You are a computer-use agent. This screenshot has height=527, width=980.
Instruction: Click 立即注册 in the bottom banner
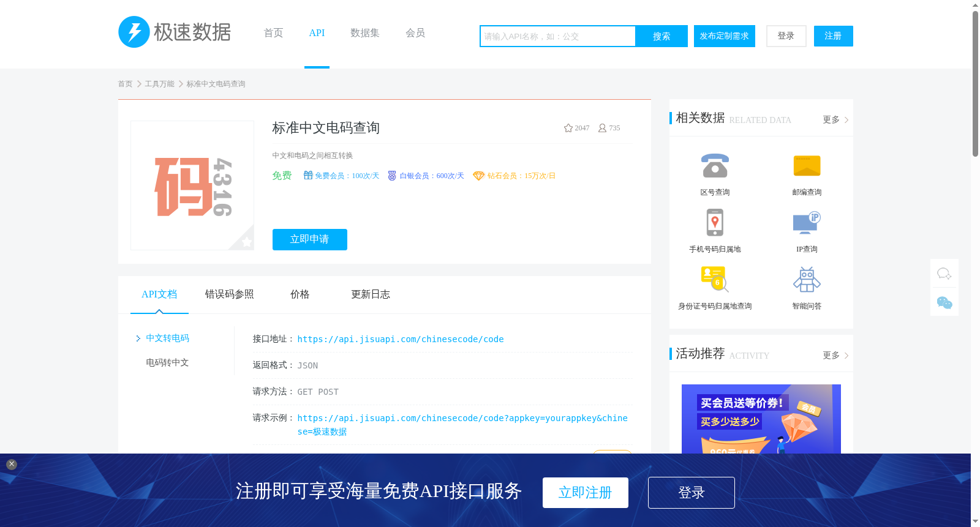click(x=586, y=493)
